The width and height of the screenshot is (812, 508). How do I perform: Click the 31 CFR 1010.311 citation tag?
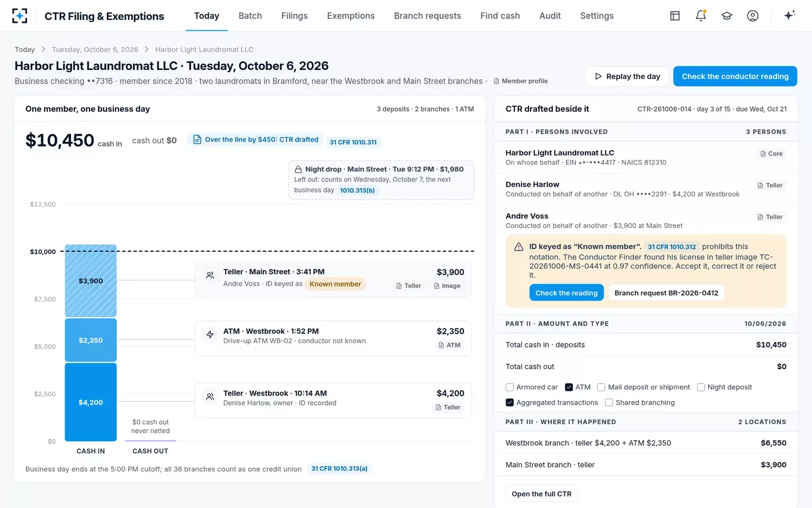click(x=353, y=142)
